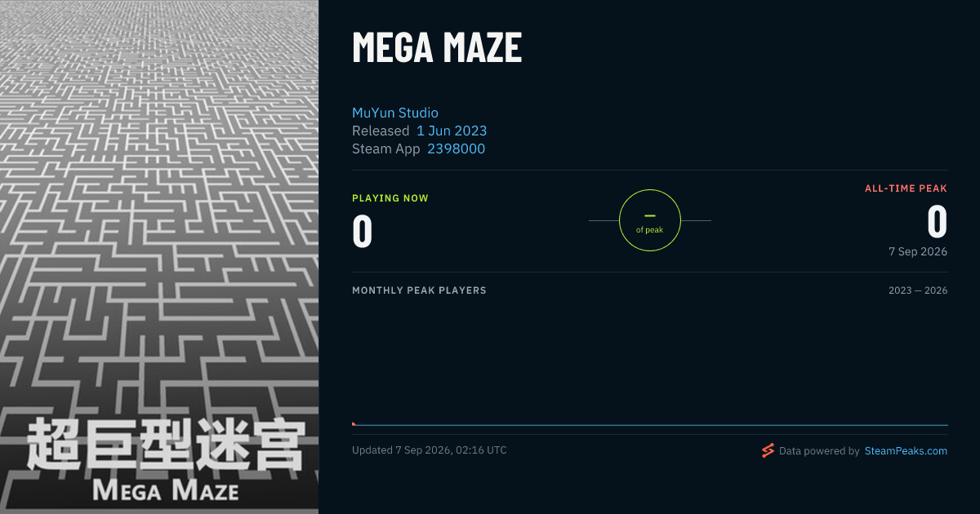This screenshot has height=514, width=980.
Task: Click the All-Time Peak number
Action: click(x=937, y=221)
